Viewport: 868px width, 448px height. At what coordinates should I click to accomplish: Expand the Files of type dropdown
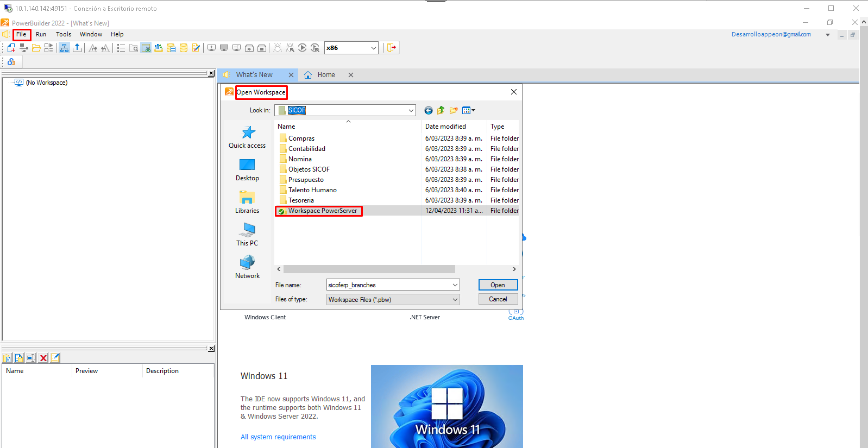pyautogui.click(x=455, y=300)
